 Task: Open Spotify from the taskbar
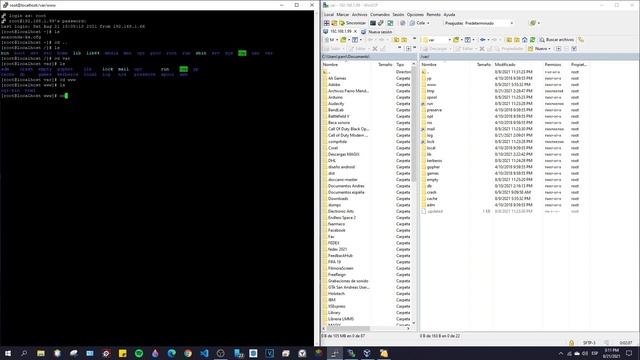coord(139,353)
